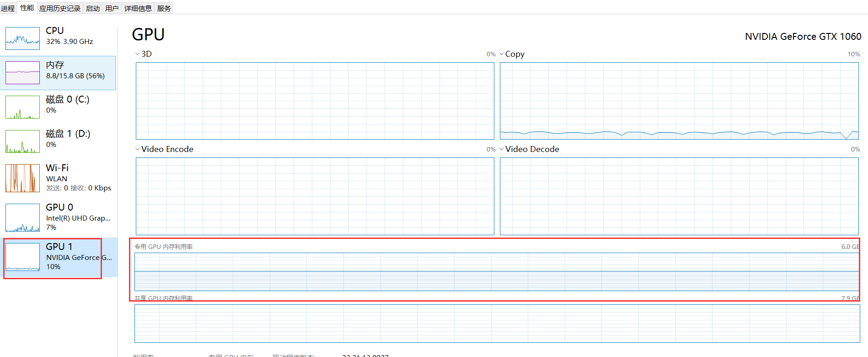
Task: Select the Wi-Fi thumbnail graph
Action: coord(23,178)
